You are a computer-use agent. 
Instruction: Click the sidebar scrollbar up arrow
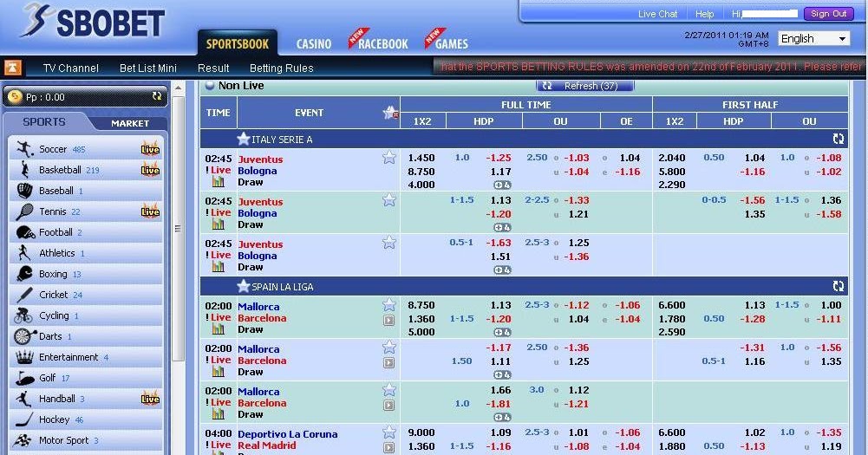(179, 88)
